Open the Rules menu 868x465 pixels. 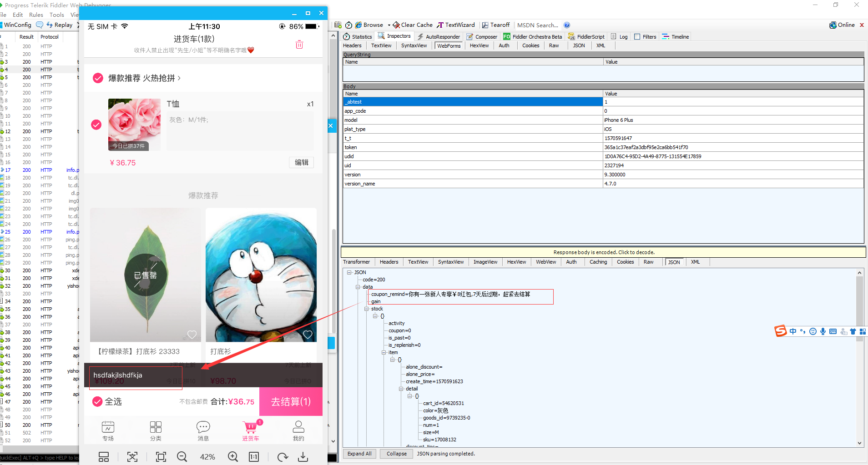(x=36, y=15)
